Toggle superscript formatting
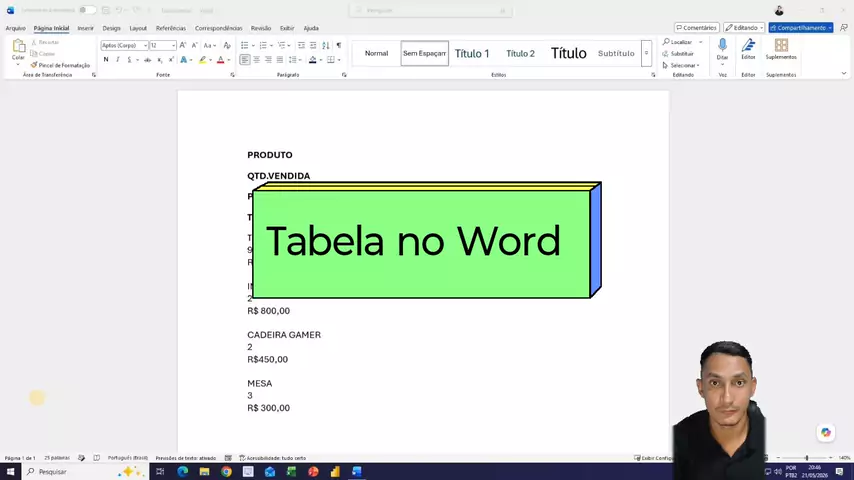 click(x=171, y=60)
